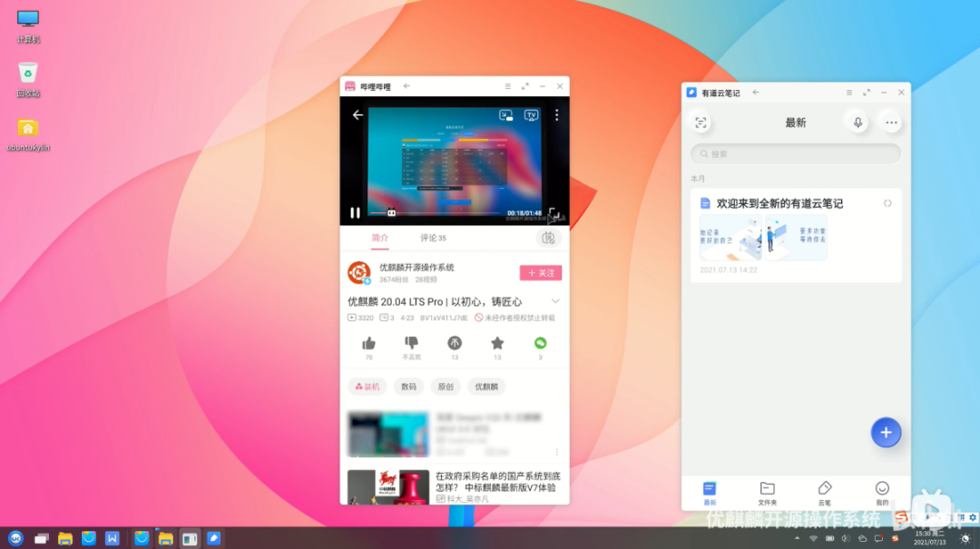Viewport: 980px width, 549px height.
Task: Click the sync icon on the welcome note
Action: (887, 203)
